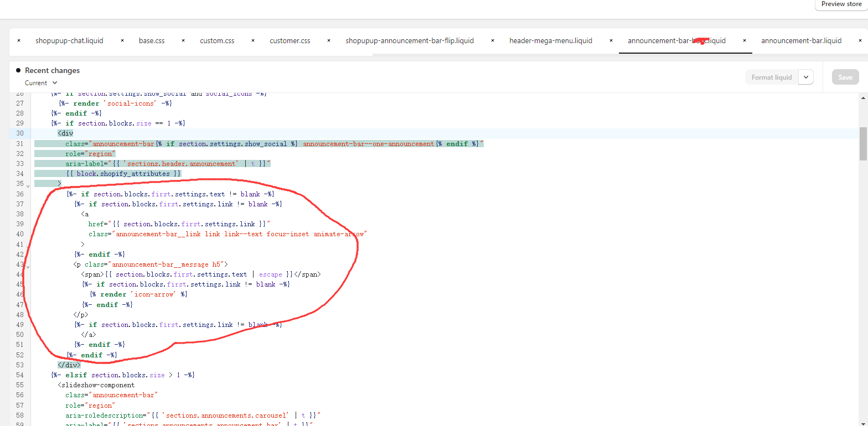Click the announcement-bar__message h5 paragraph line
This screenshot has height=426, width=868.
coord(151,264)
